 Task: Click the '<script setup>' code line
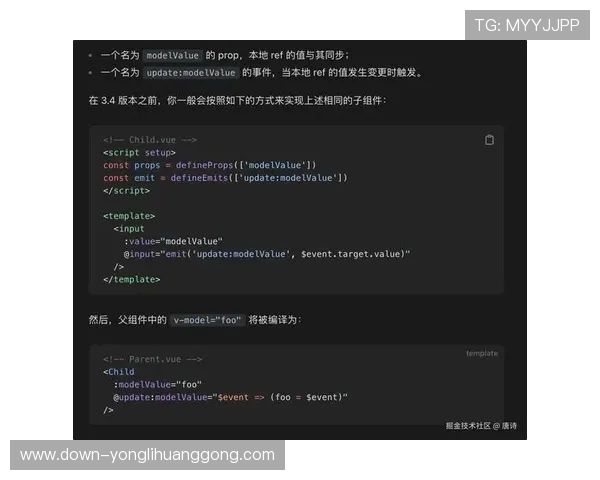[x=139, y=152]
